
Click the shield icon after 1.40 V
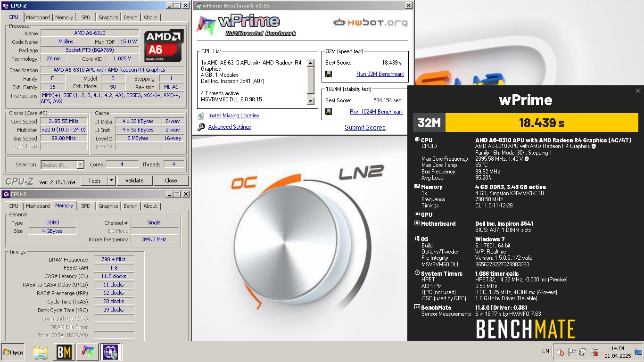click(527, 159)
